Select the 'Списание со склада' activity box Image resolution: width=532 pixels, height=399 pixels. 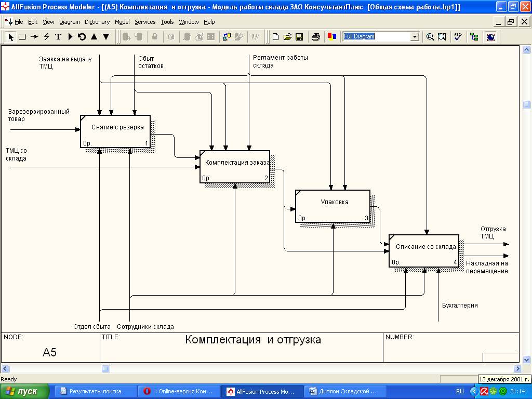424,251
